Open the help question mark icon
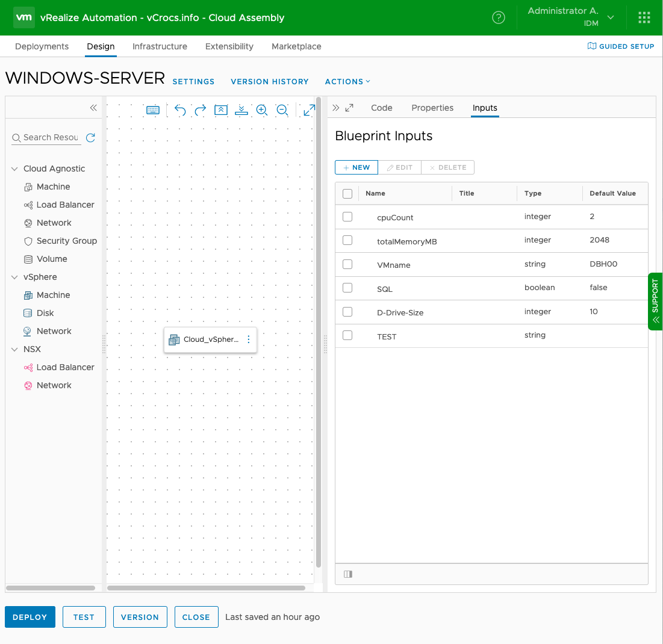663x644 pixels. click(x=499, y=17)
